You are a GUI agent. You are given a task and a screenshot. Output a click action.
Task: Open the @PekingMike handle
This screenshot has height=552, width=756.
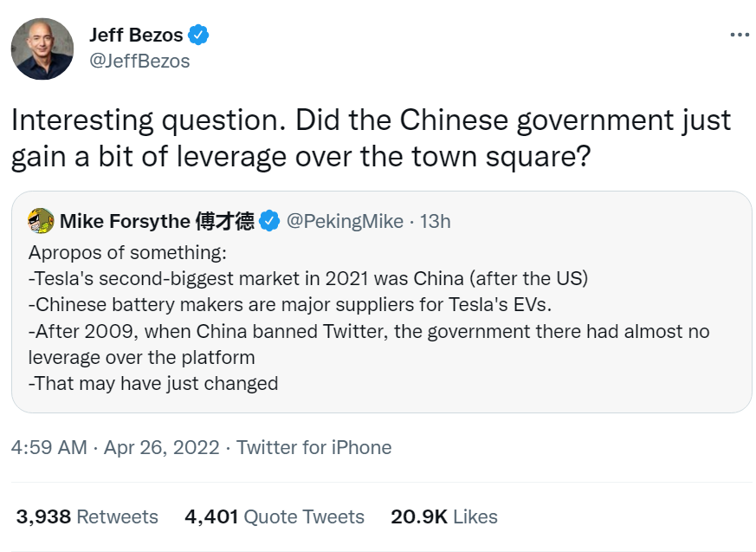point(344,222)
